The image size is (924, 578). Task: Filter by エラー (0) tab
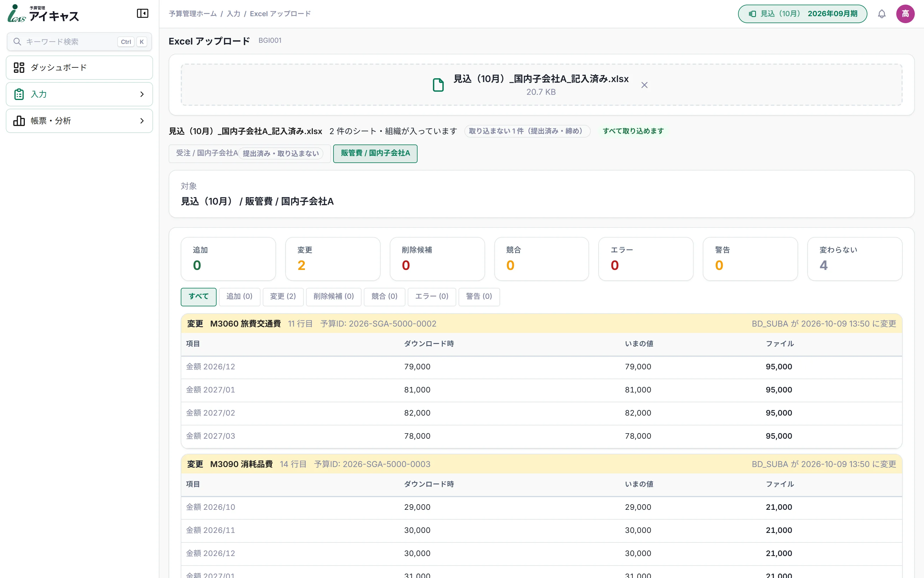(432, 297)
